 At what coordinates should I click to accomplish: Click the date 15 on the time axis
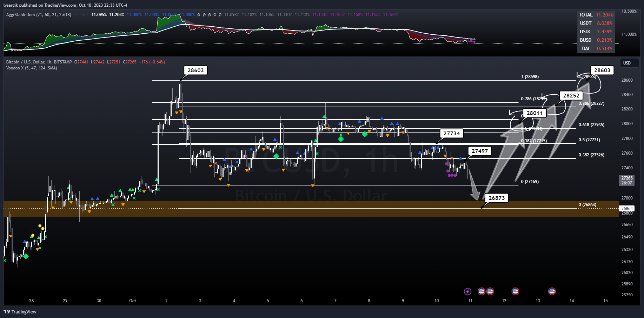tap(605, 301)
